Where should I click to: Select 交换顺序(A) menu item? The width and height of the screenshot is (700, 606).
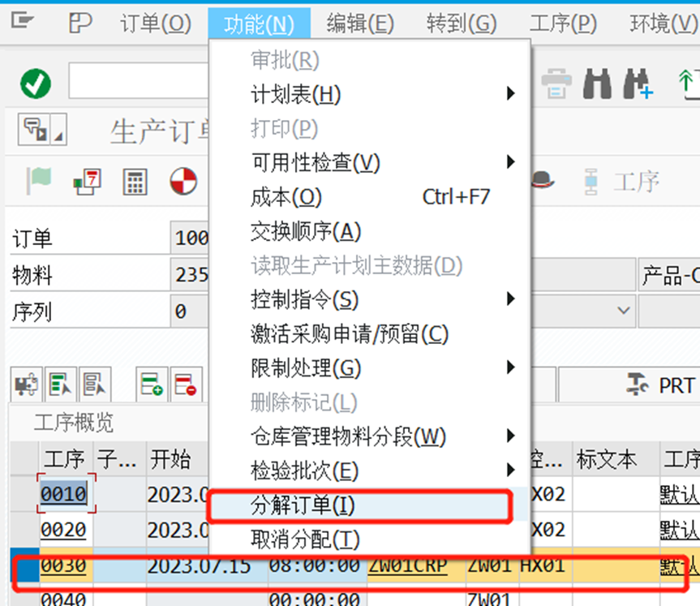click(x=370, y=231)
